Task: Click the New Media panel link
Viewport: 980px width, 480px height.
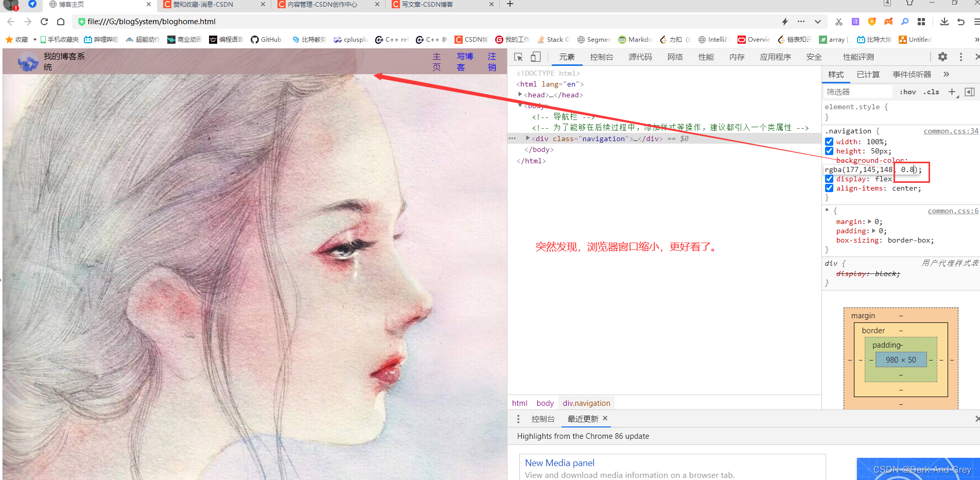Action: point(559,463)
